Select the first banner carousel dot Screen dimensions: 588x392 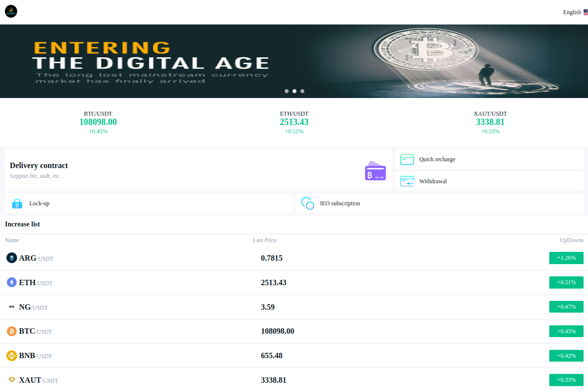(x=287, y=91)
